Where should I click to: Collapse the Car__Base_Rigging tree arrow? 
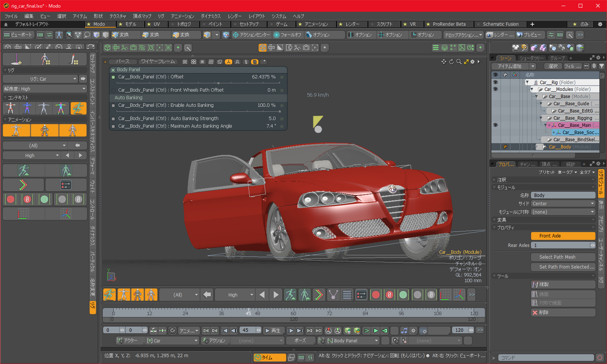tap(541, 118)
